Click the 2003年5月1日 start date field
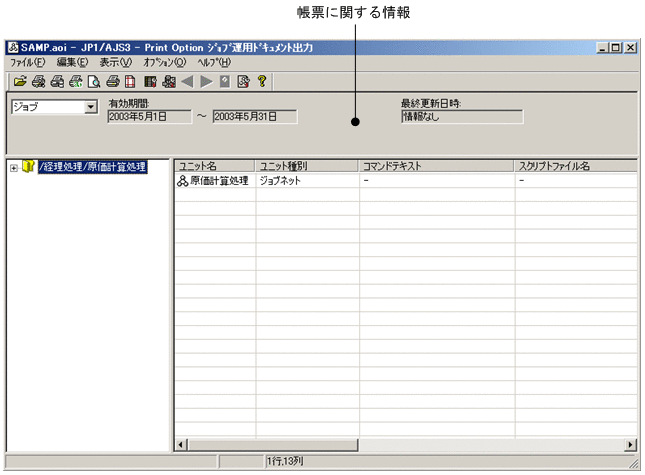The image size is (645, 475). 149,117
